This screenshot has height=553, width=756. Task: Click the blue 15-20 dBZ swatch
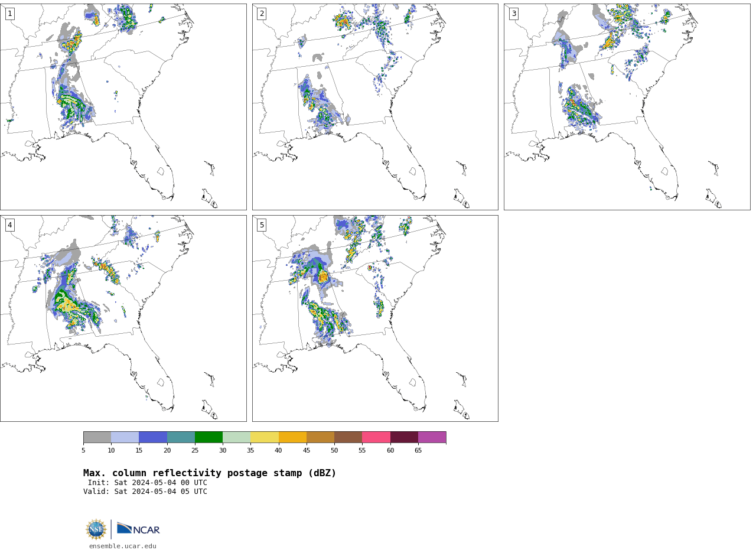coord(153,437)
